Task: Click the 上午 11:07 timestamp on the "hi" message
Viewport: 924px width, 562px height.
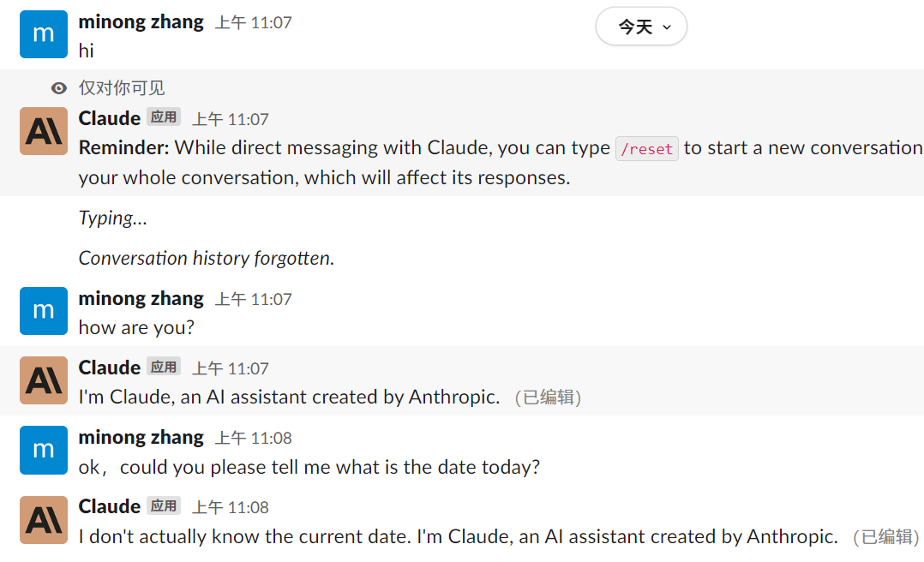Action: (x=253, y=23)
